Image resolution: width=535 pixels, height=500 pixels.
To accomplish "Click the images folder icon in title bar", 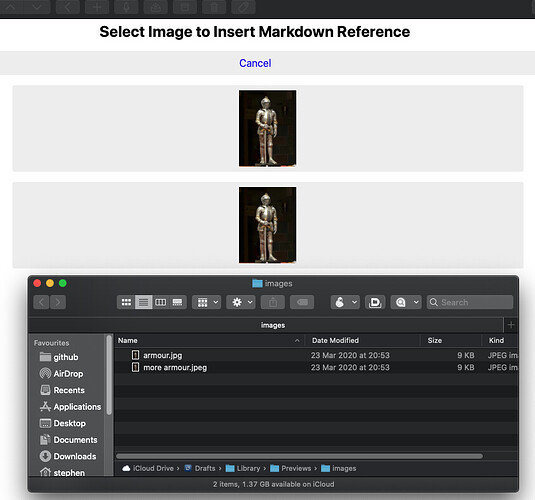I will click(257, 283).
